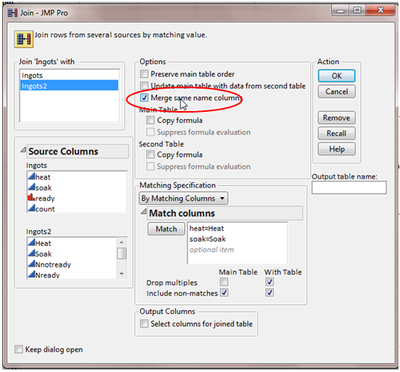Collapse the Match columns section
The height and width of the screenshot is (372, 400).
coord(144,212)
